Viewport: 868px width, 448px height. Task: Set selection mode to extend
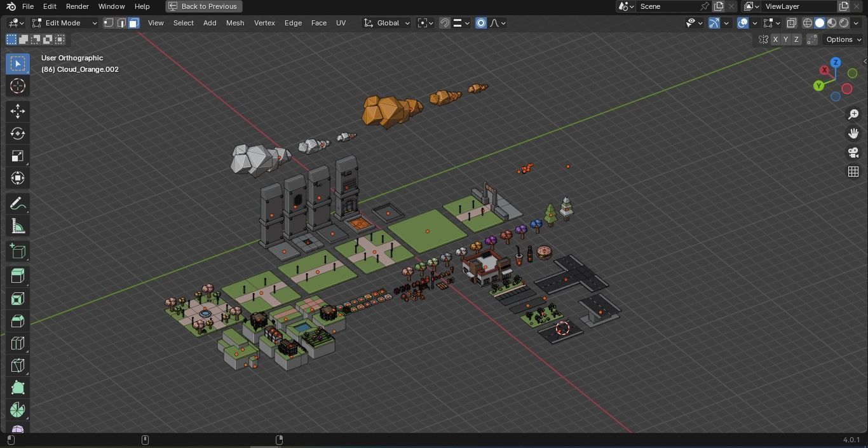coord(24,39)
